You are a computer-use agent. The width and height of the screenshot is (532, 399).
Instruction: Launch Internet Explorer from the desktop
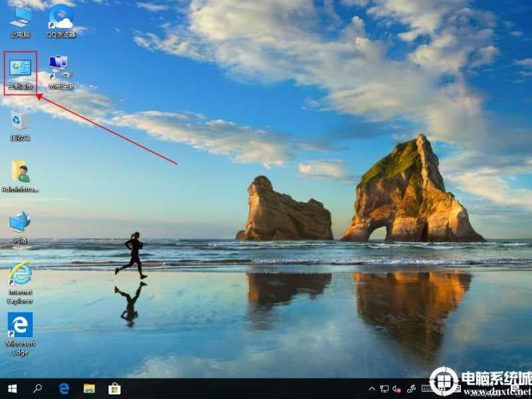(x=21, y=274)
